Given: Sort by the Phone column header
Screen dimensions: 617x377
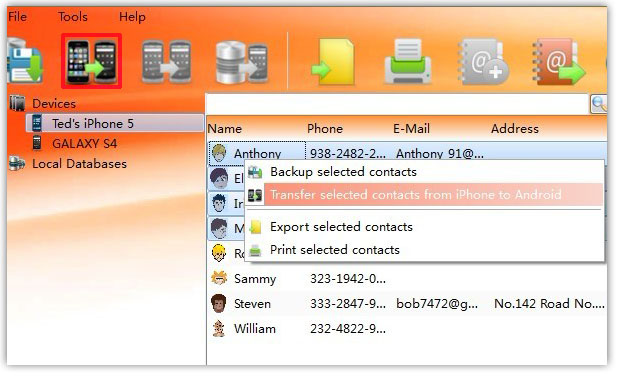Looking at the screenshot, I should (325, 129).
